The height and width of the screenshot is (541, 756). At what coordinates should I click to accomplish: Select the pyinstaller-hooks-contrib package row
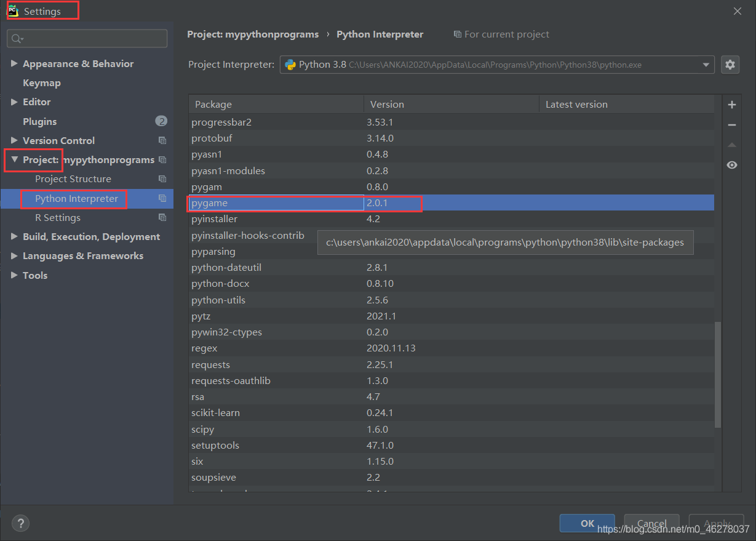[x=452, y=235]
